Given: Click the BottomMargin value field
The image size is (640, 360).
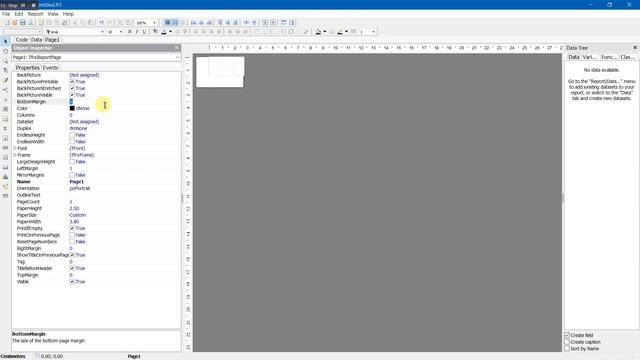Looking at the screenshot, I should click(124, 102).
